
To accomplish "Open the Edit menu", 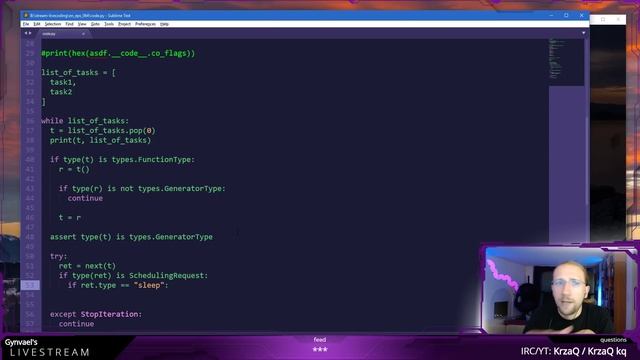I will (x=37, y=24).
